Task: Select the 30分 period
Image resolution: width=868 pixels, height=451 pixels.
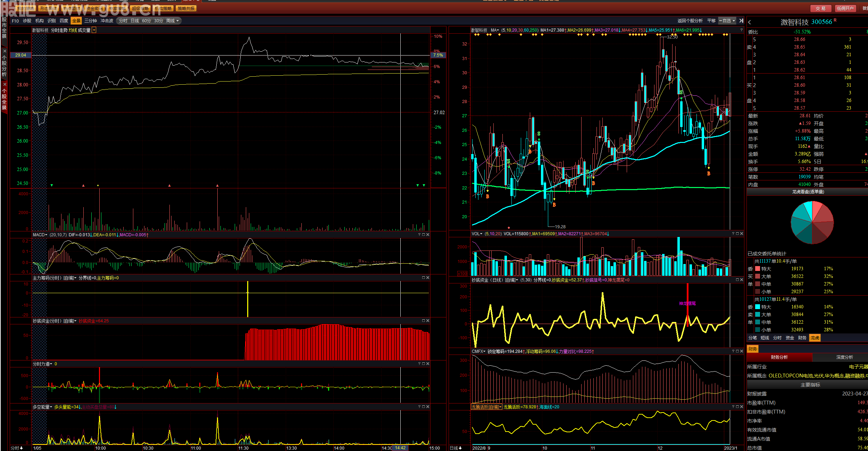Action: tap(159, 21)
